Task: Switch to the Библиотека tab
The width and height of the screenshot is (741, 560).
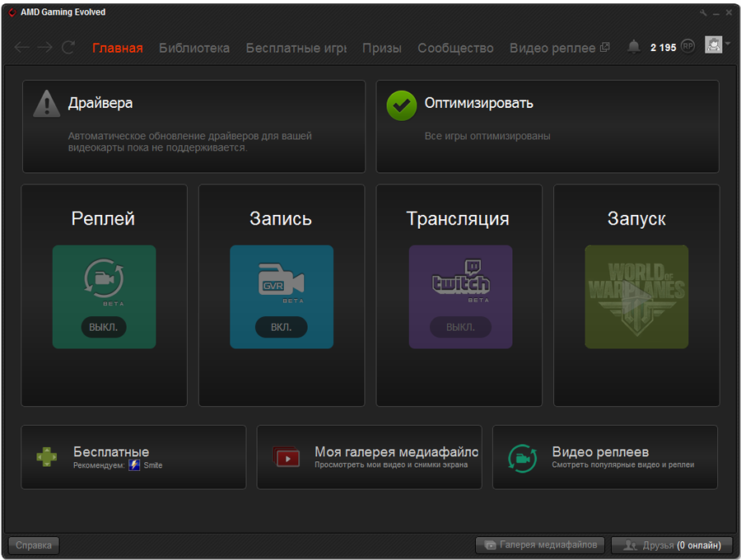Action: [194, 48]
